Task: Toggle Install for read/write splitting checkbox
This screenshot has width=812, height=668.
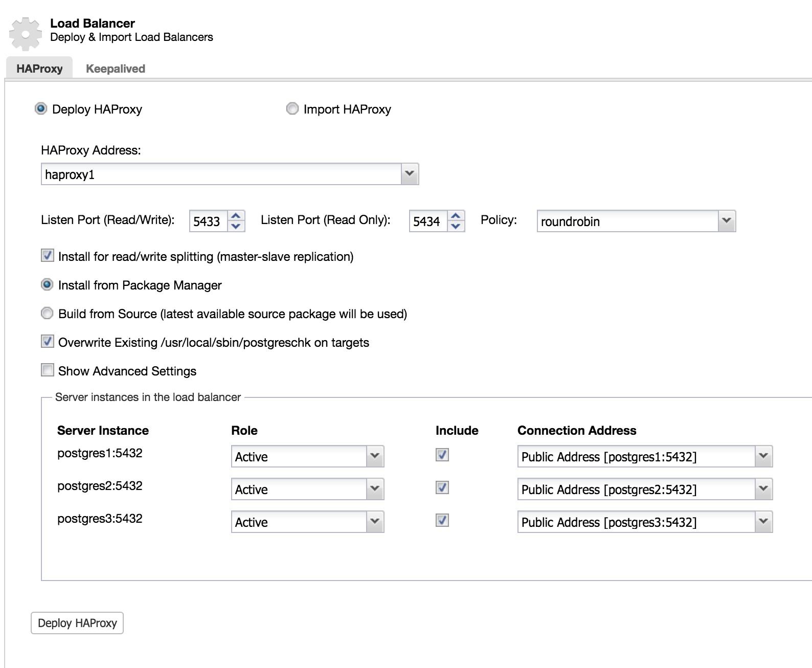Action: (48, 255)
